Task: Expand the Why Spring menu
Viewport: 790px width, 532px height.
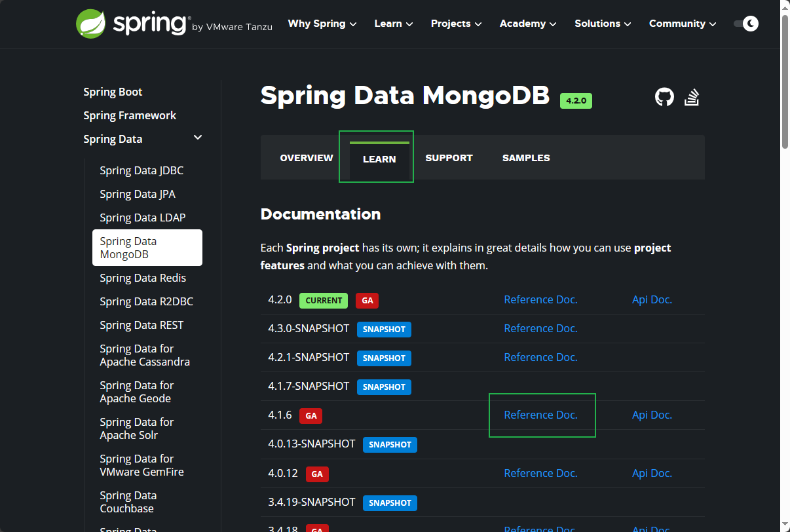Action: pos(322,24)
